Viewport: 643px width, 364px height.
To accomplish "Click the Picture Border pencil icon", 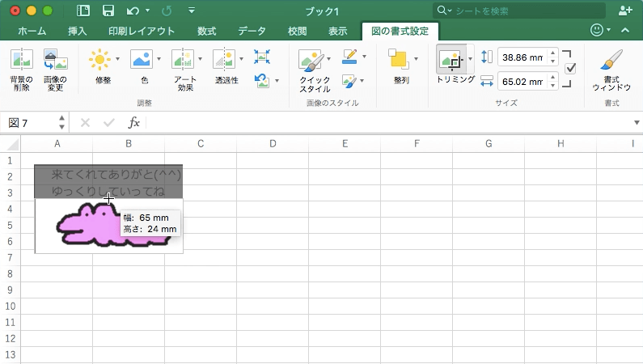I will click(x=349, y=57).
